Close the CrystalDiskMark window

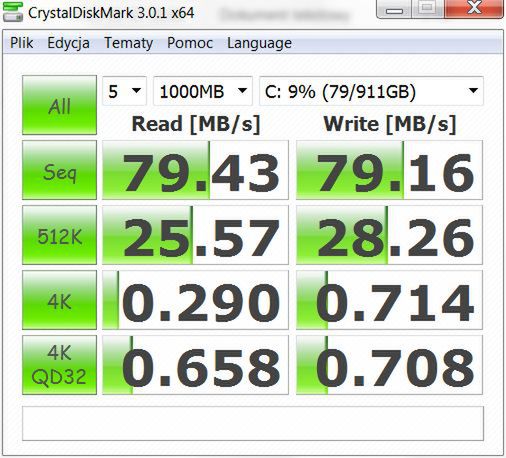tap(474, 9)
